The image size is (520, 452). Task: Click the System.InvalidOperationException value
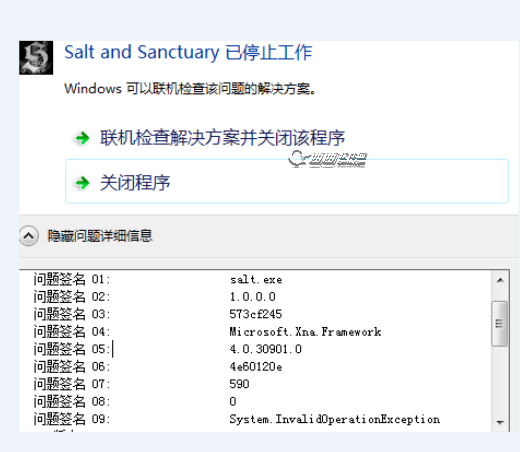click(335, 419)
